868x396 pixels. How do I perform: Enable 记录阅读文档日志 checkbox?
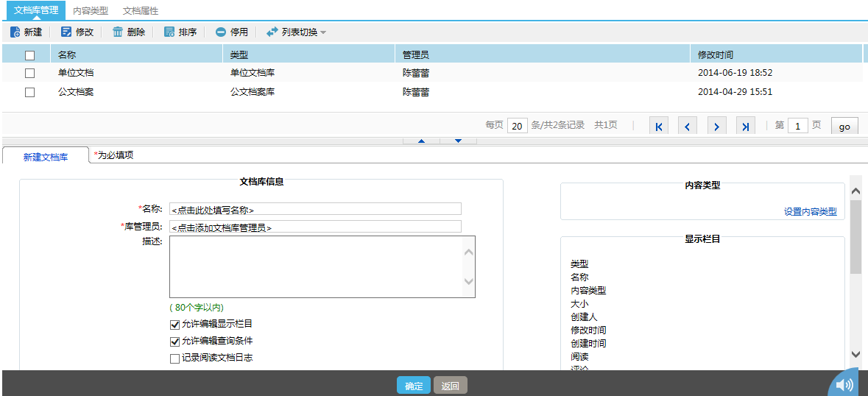coord(174,358)
